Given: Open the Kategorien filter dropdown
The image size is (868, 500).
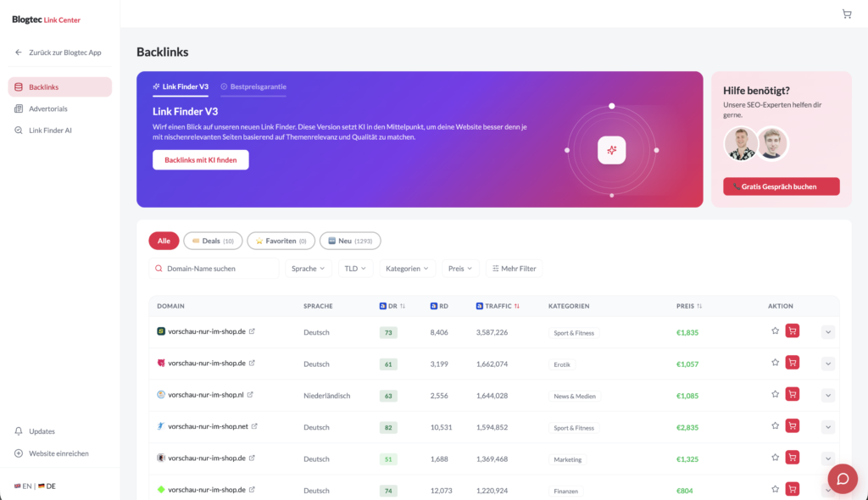Looking at the screenshot, I should 407,269.
